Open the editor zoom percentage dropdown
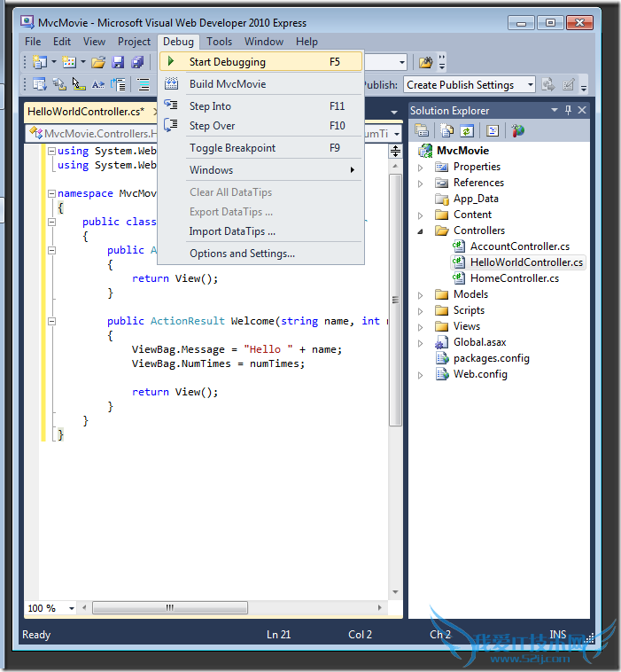This screenshot has width=621, height=672. click(x=74, y=608)
